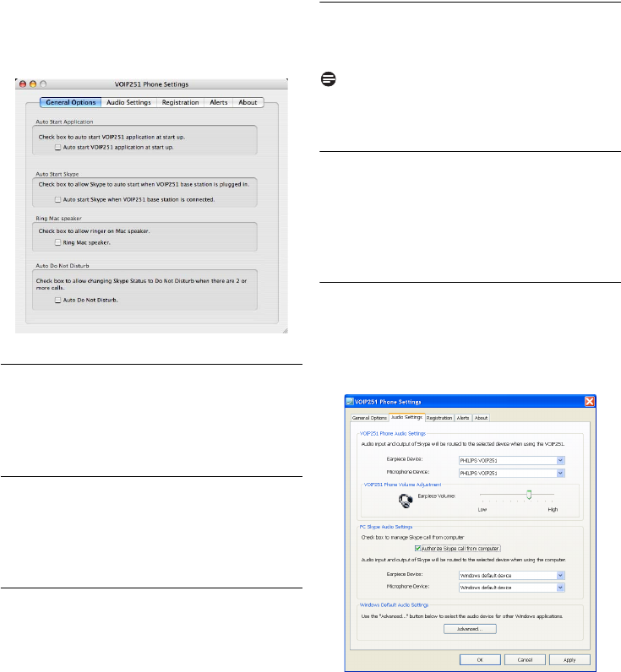
Task: Click the 'High' label under volume slider
Action: (x=553, y=510)
